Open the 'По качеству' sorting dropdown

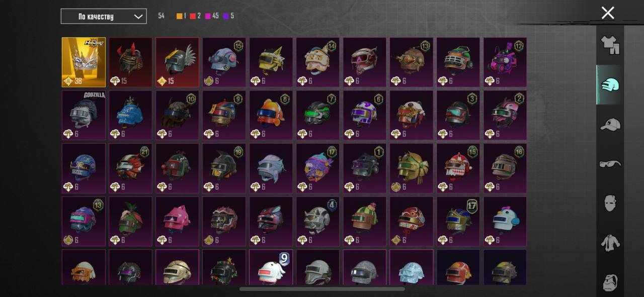tap(104, 16)
